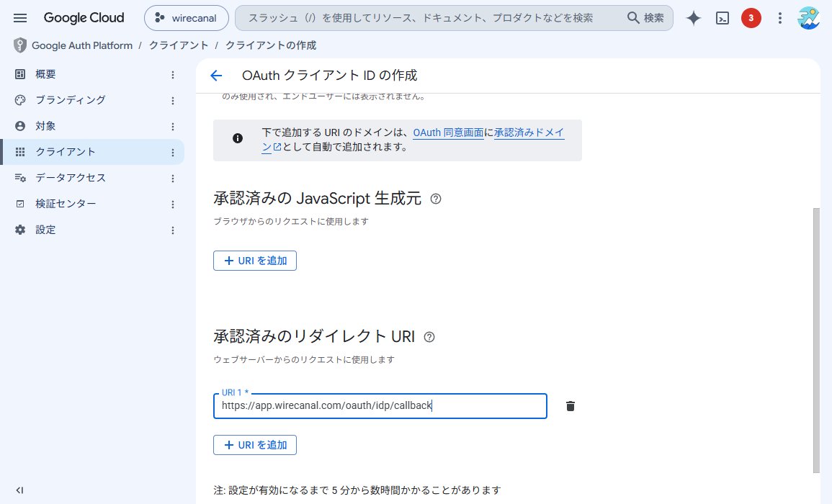Open データアクセス in the sidebar
The width and height of the screenshot is (832, 504).
click(93, 178)
